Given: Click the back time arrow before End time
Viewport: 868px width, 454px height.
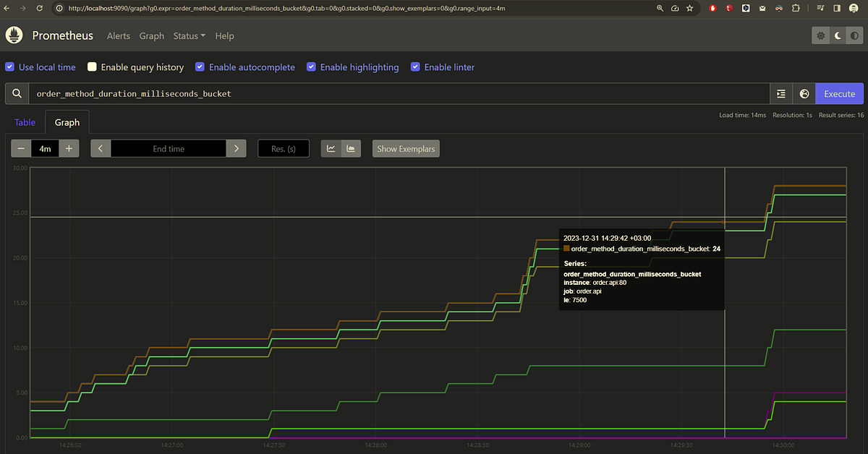Looking at the screenshot, I should [101, 148].
